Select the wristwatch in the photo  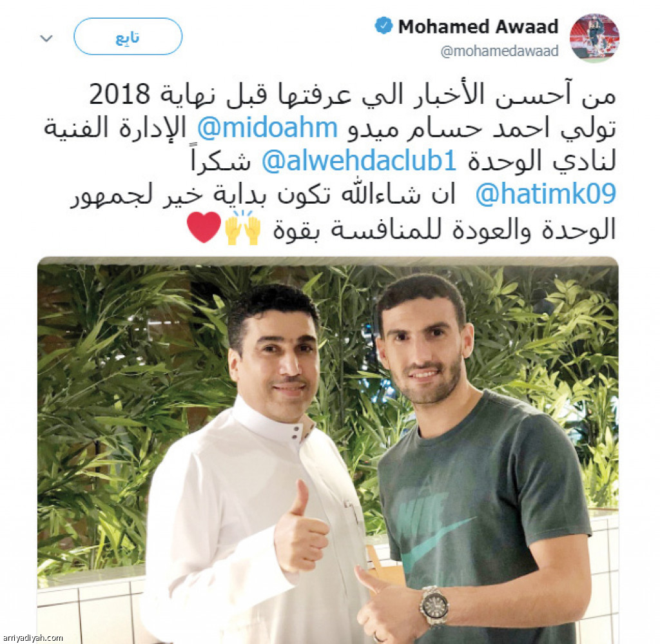(434, 606)
